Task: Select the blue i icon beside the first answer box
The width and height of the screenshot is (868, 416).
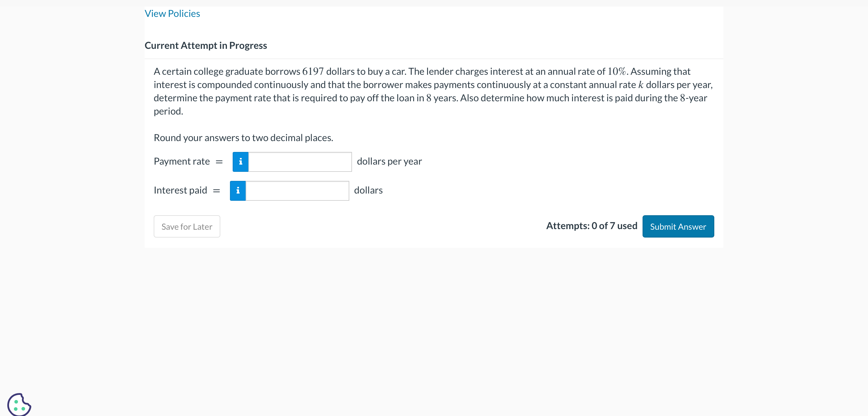Action: (x=240, y=162)
